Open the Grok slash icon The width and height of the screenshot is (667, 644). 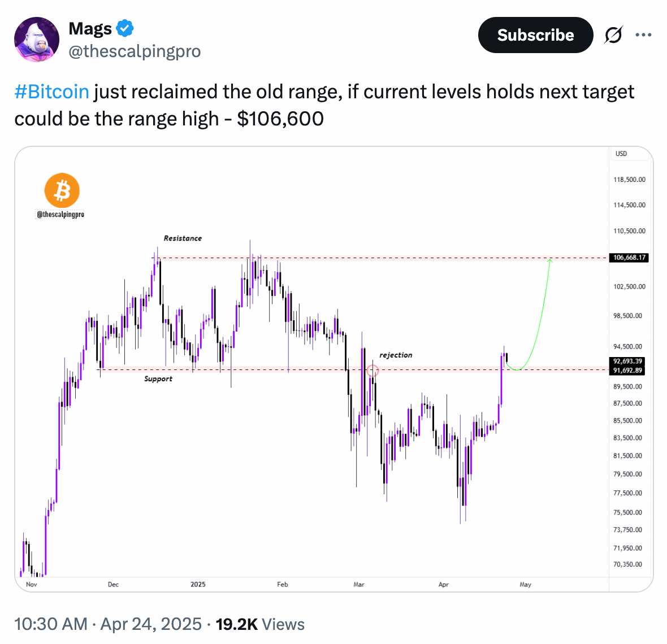[x=613, y=35]
